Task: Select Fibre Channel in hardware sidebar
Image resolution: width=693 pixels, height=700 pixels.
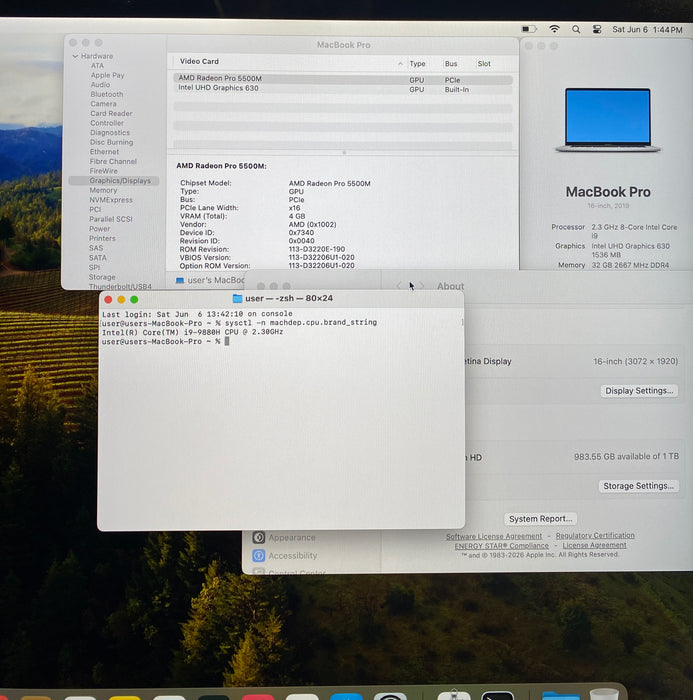Action: 113,161
